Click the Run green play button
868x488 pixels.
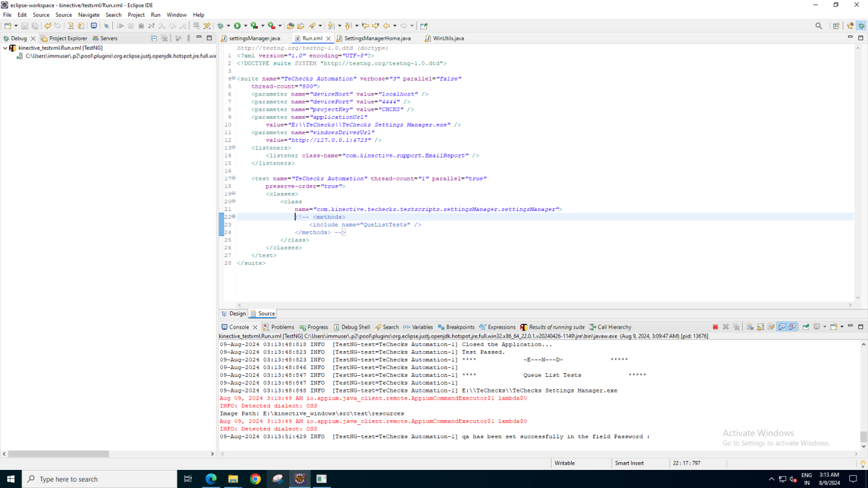tap(237, 26)
